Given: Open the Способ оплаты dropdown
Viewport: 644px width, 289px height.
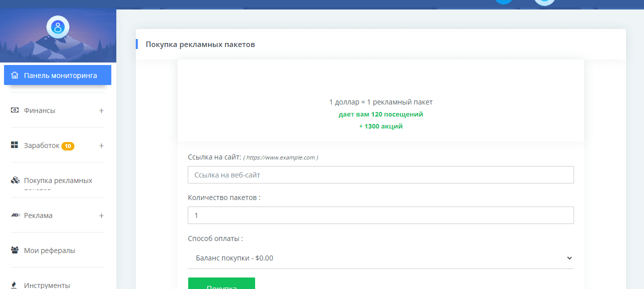Looking at the screenshot, I should coord(379,258).
